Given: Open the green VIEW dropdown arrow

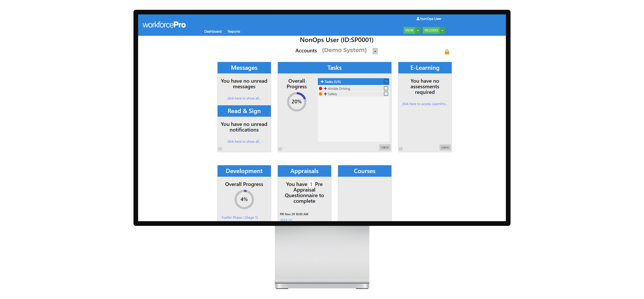Looking at the screenshot, I should pyautogui.click(x=418, y=30).
